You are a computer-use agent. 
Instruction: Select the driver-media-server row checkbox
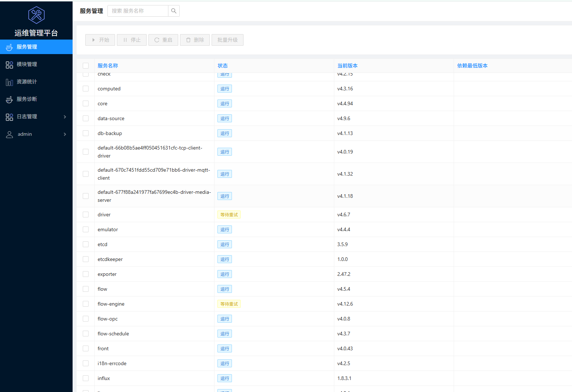[x=86, y=196]
